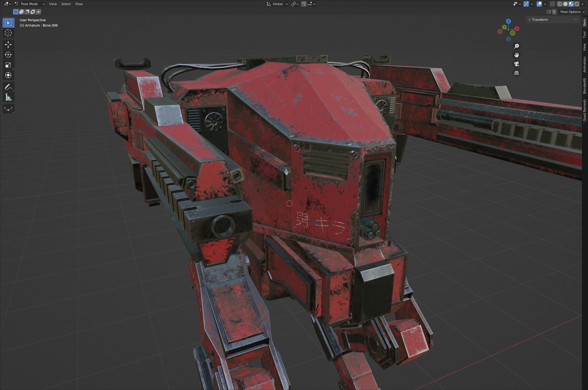
Task: Switch to Wireframe viewport shading
Action: [x=560, y=4]
